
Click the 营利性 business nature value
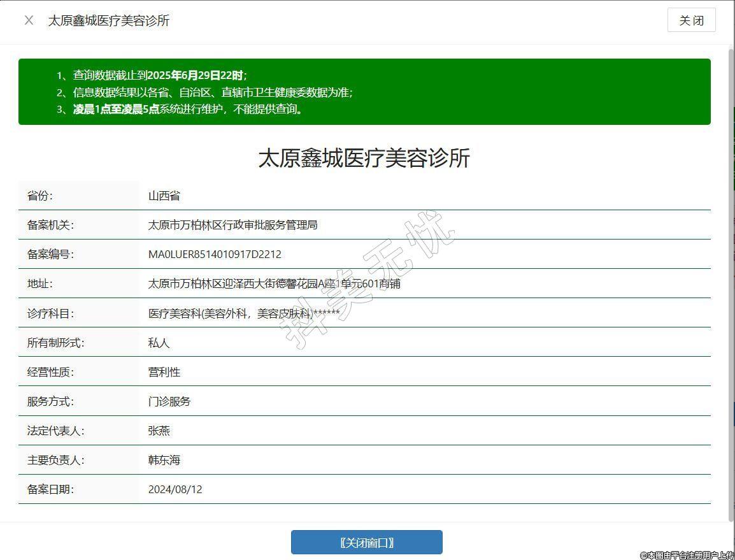[x=164, y=372]
